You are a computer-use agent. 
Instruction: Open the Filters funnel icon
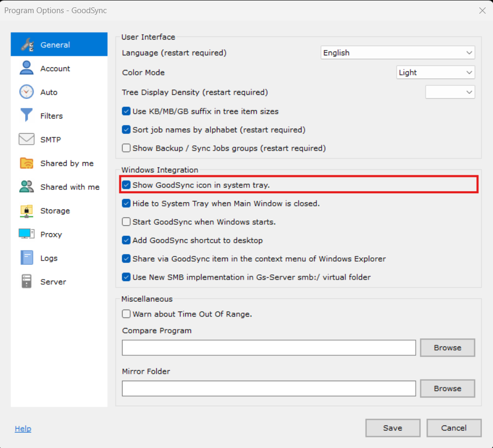26,116
